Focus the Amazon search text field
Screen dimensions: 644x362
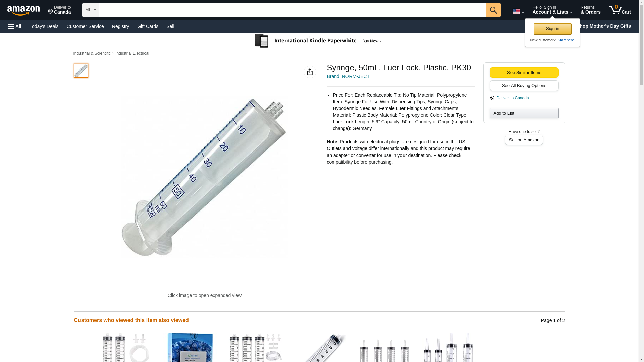pos(292,10)
